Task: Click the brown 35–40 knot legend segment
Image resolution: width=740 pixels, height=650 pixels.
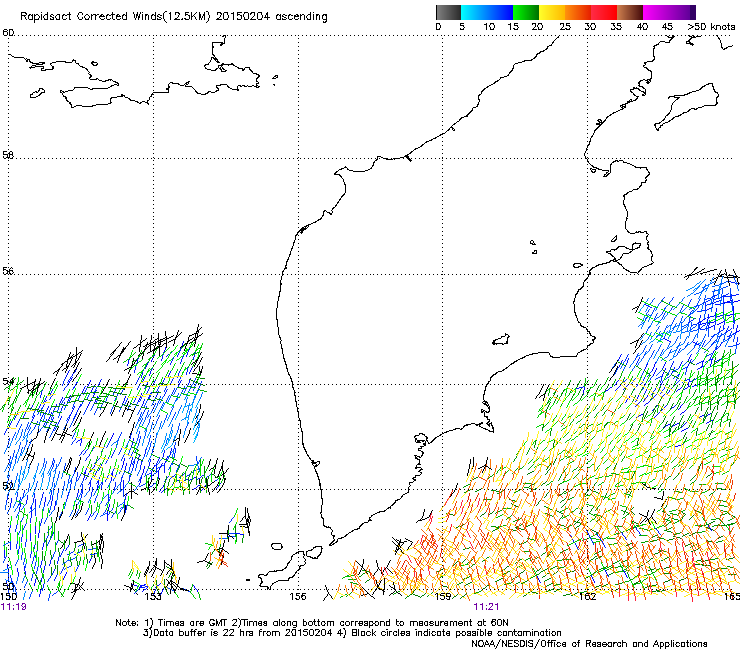Action: click(x=630, y=12)
